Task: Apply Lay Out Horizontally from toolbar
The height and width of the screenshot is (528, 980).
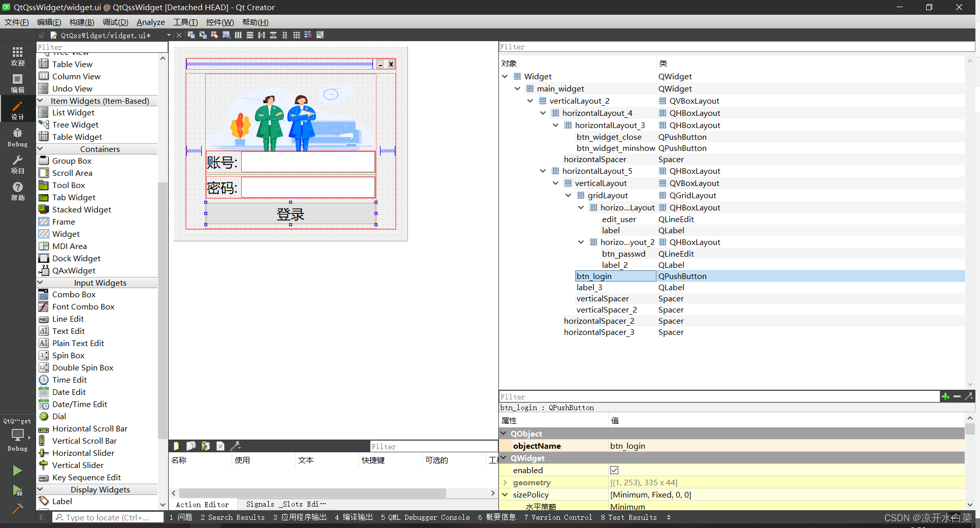Action: [238, 35]
